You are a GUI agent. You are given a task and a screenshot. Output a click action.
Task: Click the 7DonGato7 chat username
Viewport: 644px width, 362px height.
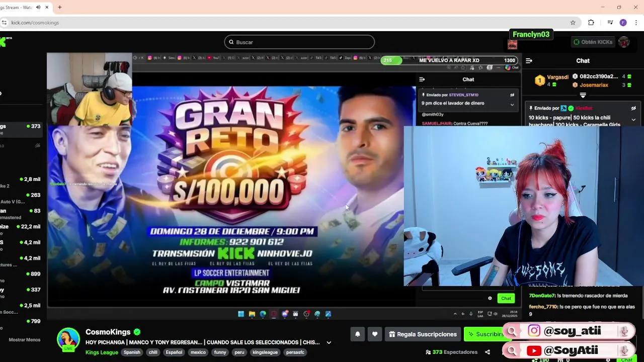click(x=542, y=296)
